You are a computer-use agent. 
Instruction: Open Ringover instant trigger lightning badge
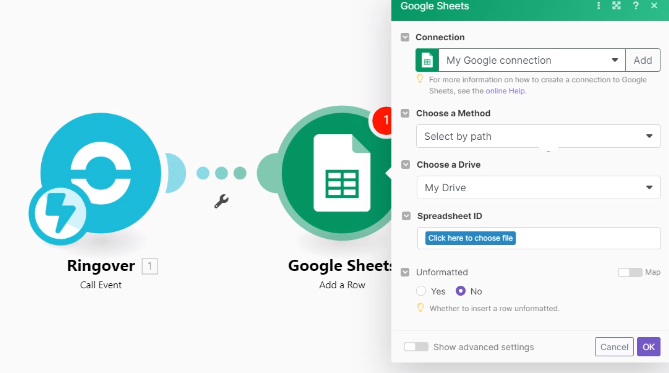(x=60, y=213)
